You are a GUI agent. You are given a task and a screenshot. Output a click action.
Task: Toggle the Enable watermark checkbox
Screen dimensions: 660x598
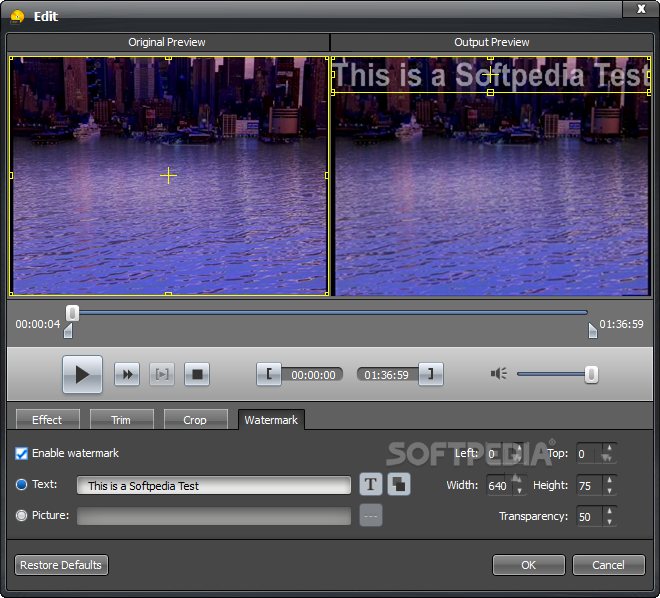[21, 454]
